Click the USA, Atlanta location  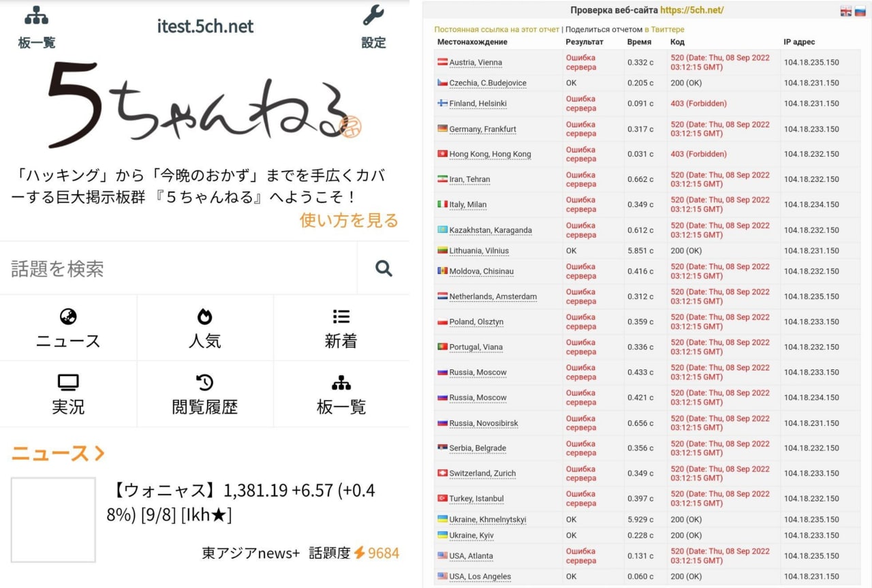(471, 556)
